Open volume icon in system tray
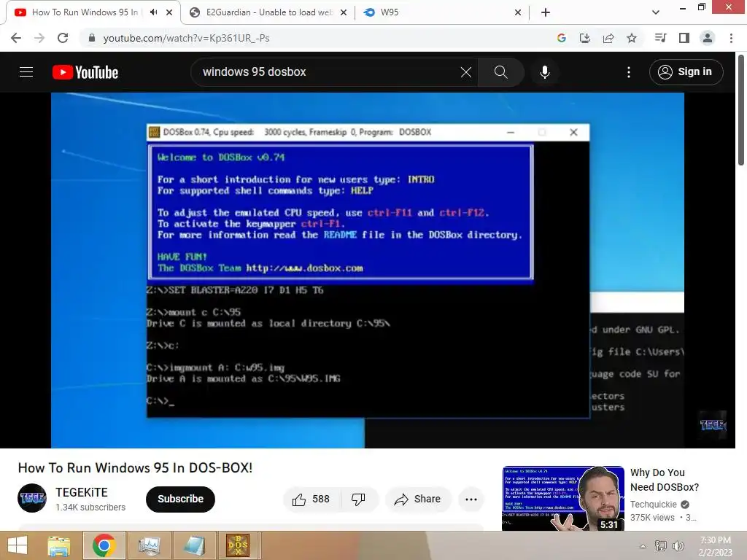This screenshot has height=560, width=747. coord(678,546)
